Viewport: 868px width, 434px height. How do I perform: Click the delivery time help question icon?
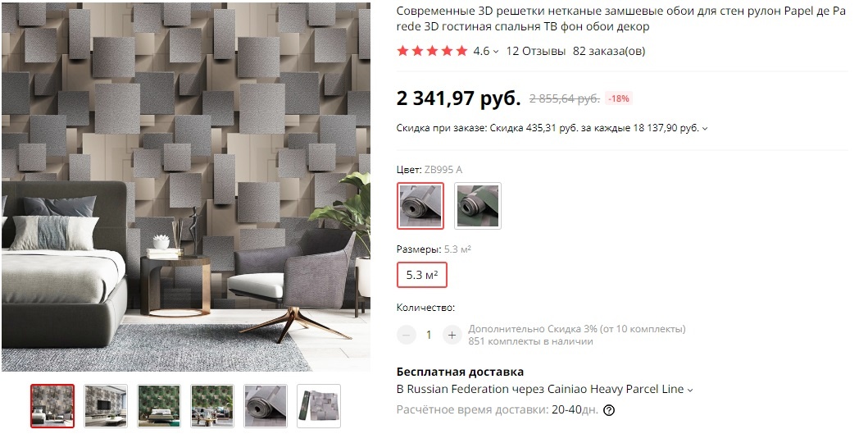tap(609, 411)
